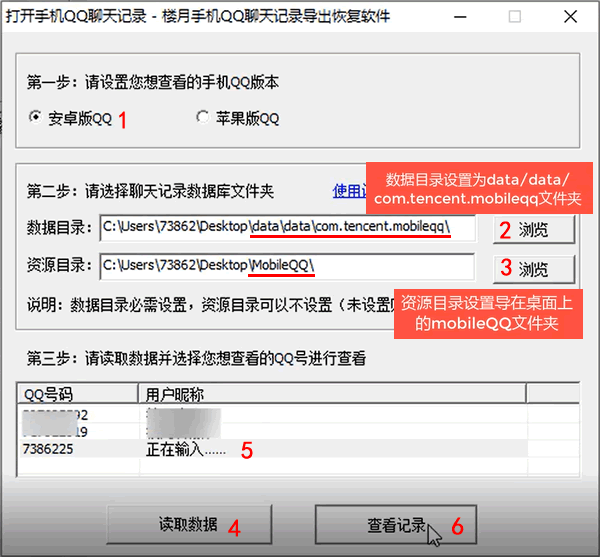Open the 使用 help link

349,191
